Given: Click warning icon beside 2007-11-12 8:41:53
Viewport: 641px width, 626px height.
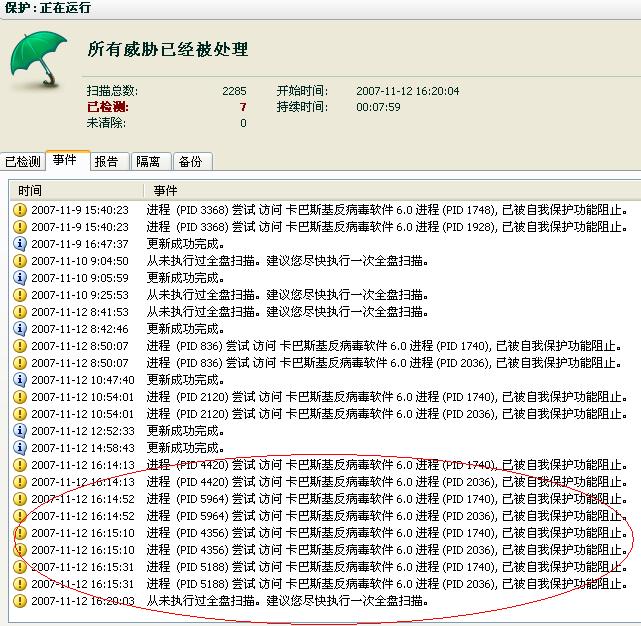Looking at the screenshot, I should click(20, 312).
